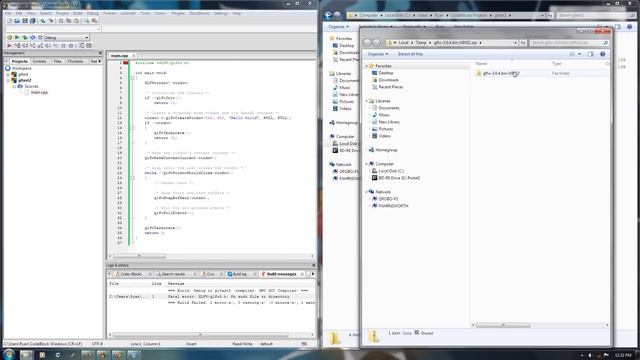Click the Cut icon in Code::Blocks toolbar
The height and width of the screenshot is (360, 640).
(x=60, y=21)
